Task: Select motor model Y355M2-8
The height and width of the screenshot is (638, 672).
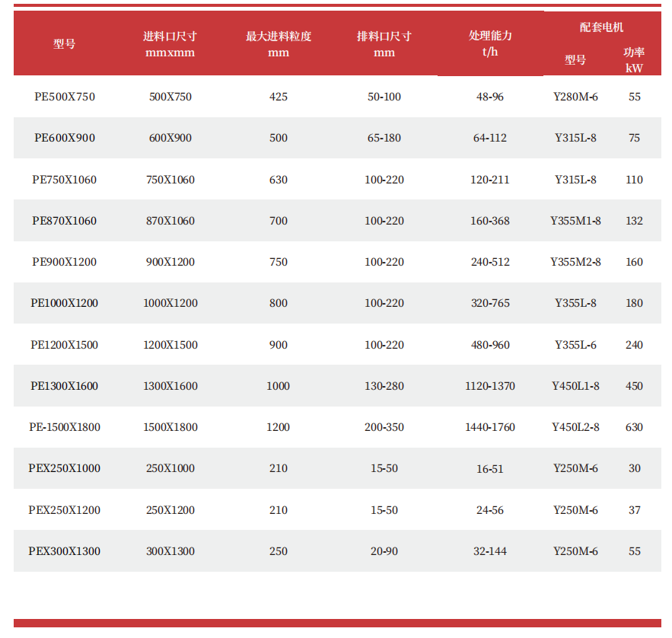Action: coord(575,262)
